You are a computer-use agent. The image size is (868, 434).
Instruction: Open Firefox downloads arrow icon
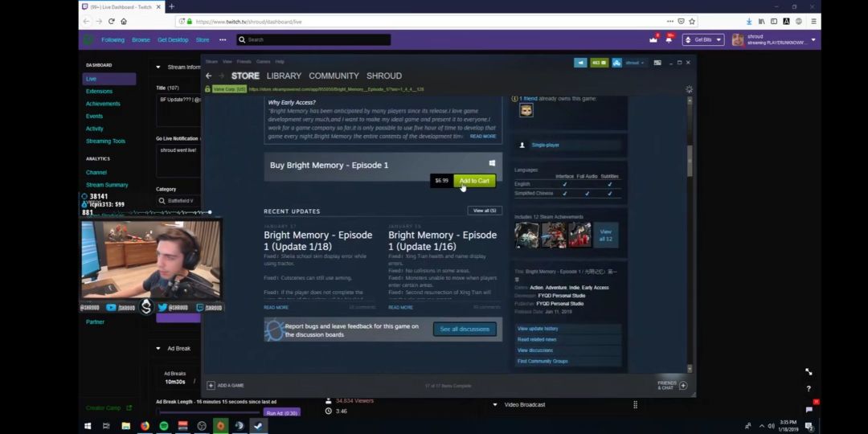pos(749,21)
